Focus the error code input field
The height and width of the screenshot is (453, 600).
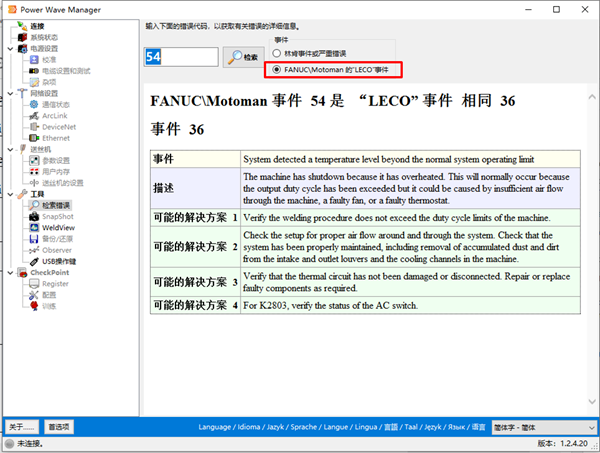coord(181,57)
